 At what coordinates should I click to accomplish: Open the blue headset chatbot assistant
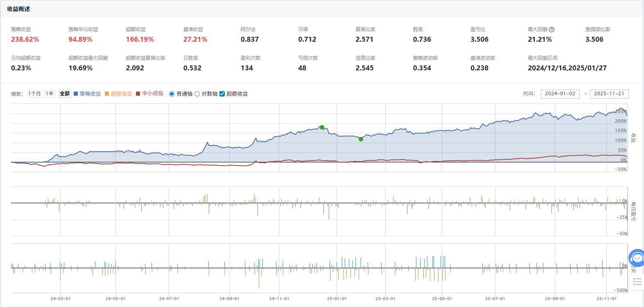pos(637,258)
